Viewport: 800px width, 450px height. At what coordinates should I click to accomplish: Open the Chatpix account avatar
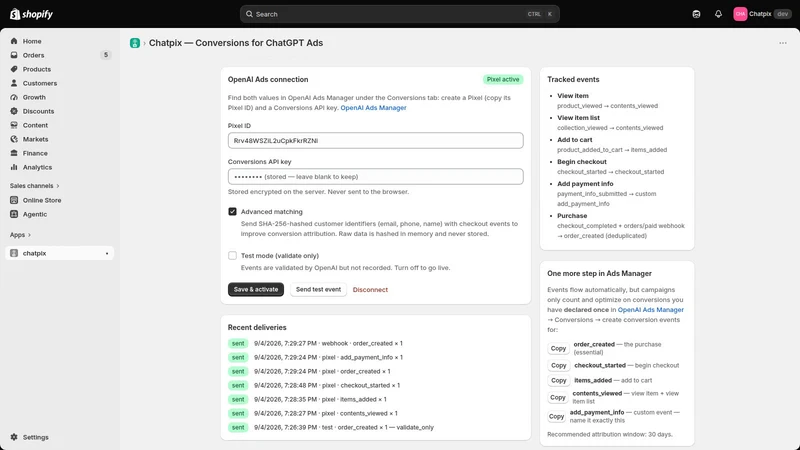tap(740, 14)
